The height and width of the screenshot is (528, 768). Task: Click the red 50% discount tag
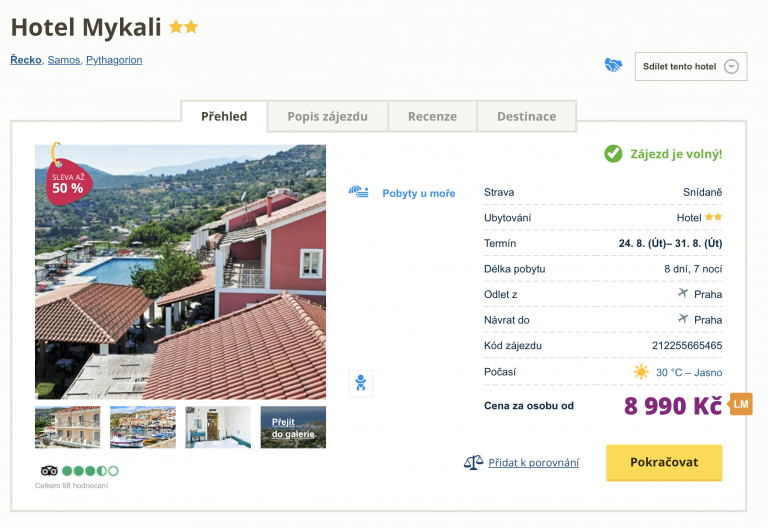point(66,180)
